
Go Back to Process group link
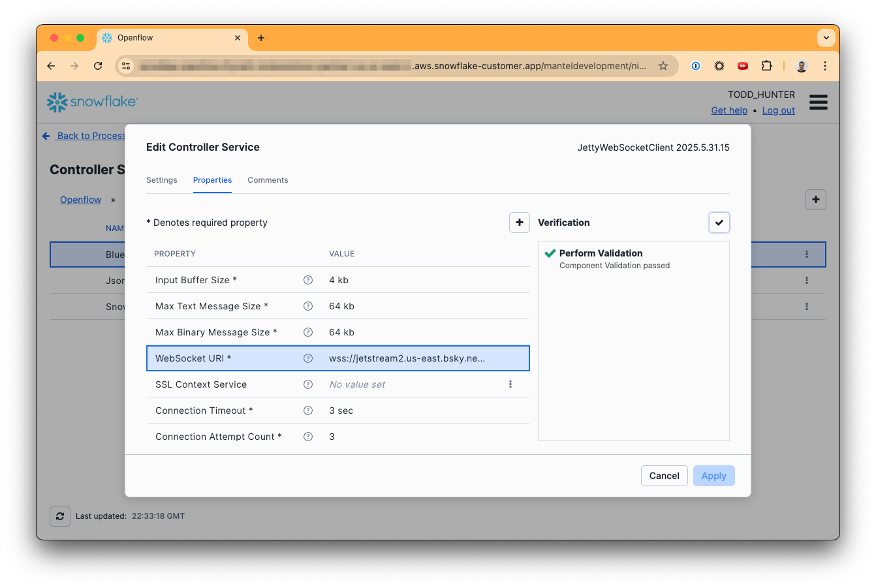84,136
